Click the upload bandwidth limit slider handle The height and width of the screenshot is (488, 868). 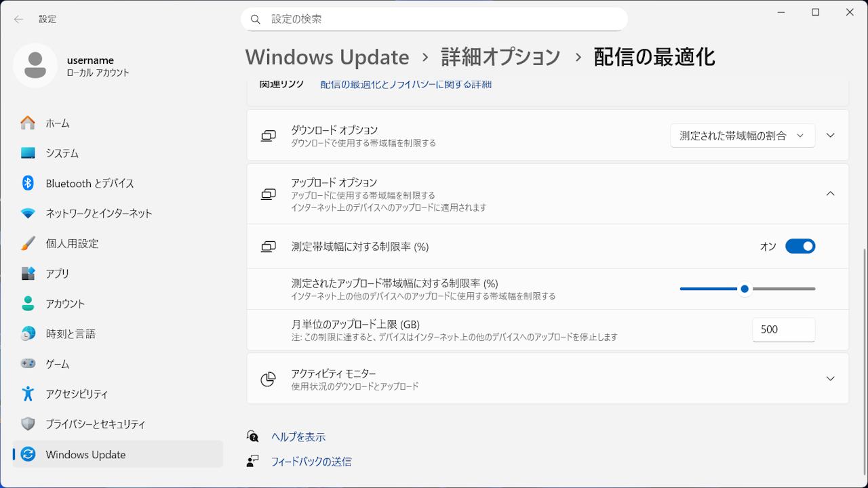click(x=745, y=289)
